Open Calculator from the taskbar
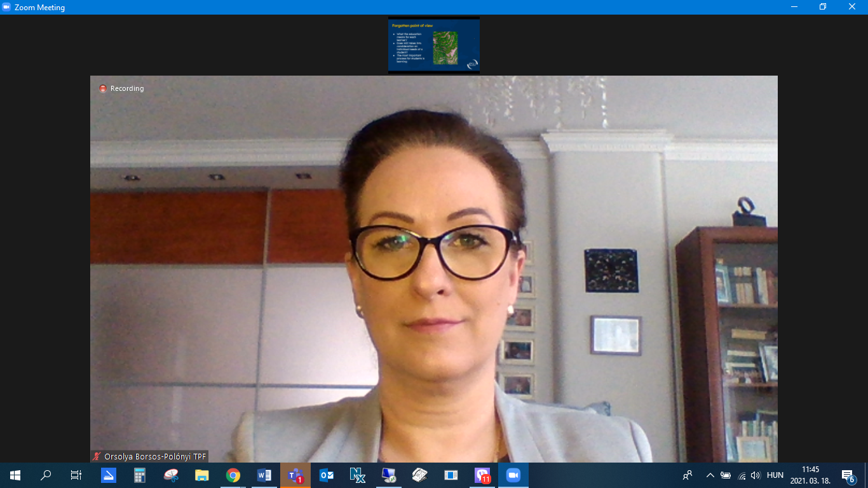Viewport: 868px width, 488px height. pos(140,475)
